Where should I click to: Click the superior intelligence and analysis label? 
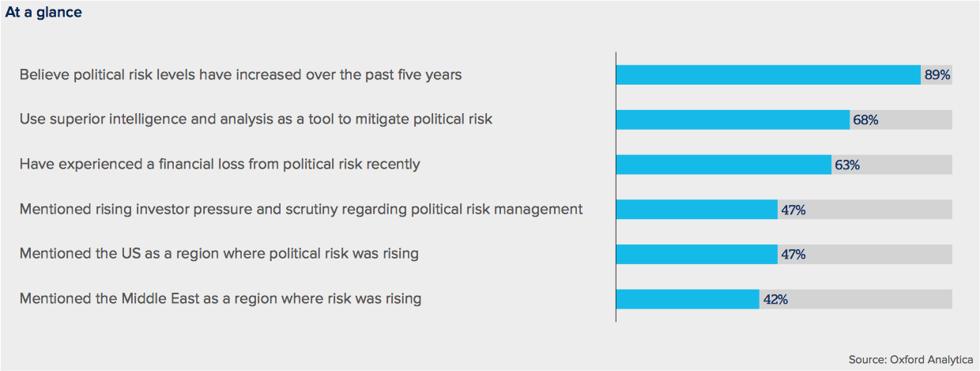click(255, 119)
